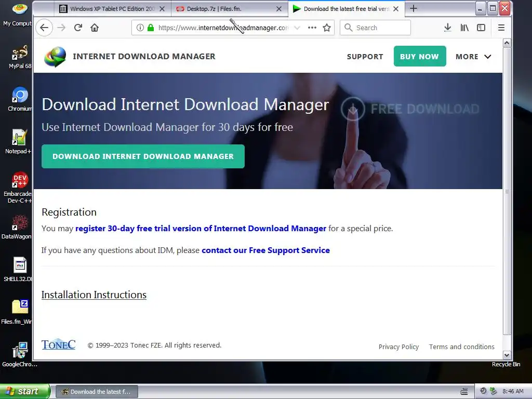
Task: Click the forward navigation arrow
Action: (61, 28)
